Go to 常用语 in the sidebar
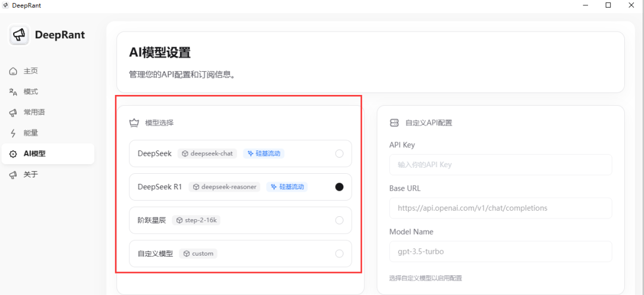This screenshot has height=295, width=644. click(48, 112)
